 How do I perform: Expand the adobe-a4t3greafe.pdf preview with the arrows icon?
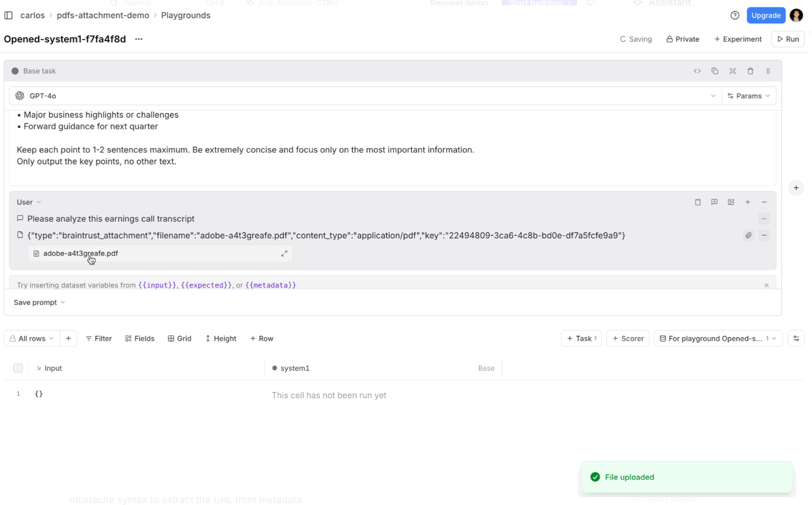[284, 254]
